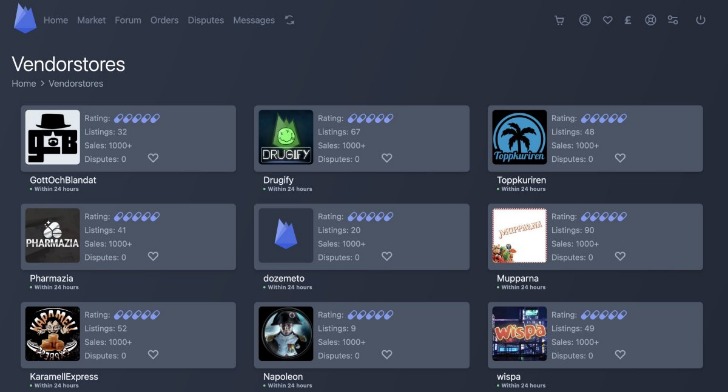Go to Home in the navigation bar
728x392 pixels.
coord(56,20)
